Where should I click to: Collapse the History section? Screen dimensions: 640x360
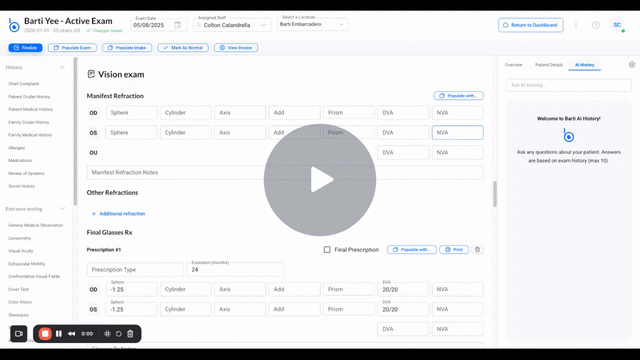62,67
